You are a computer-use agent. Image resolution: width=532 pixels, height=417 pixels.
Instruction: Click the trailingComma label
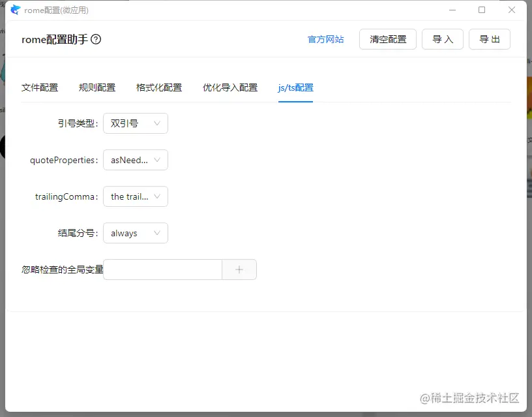(66, 196)
